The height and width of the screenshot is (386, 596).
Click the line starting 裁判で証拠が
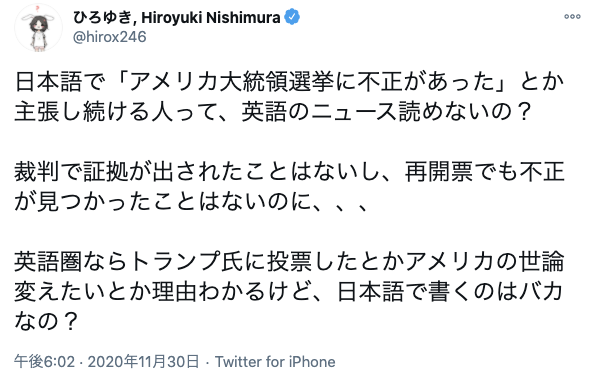click(x=289, y=171)
